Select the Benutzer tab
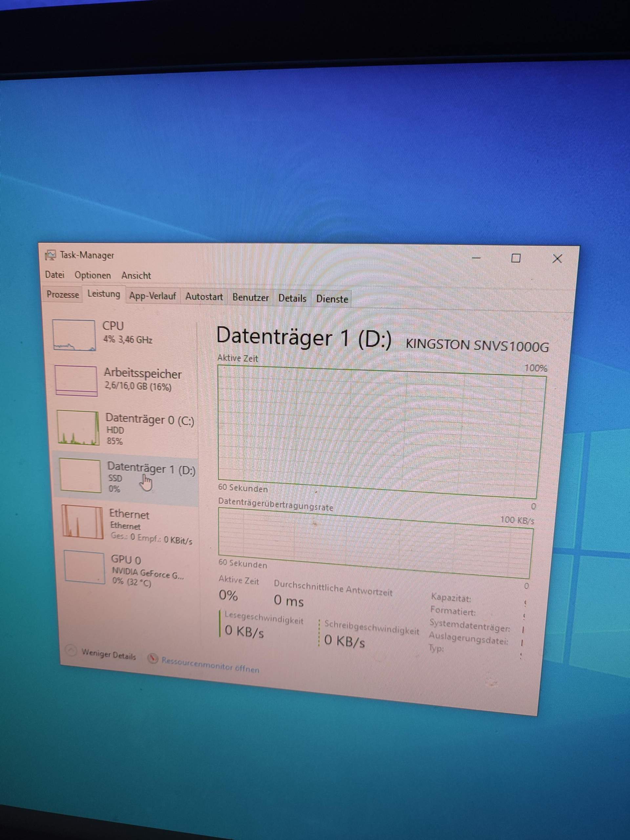This screenshot has height=840, width=630. (x=251, y=298)
